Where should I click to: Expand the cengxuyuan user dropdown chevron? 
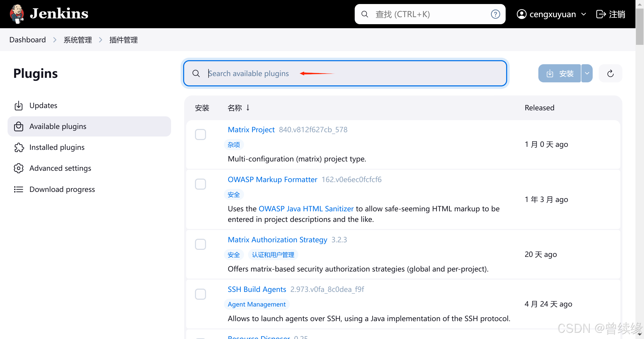tap(584, 14)
